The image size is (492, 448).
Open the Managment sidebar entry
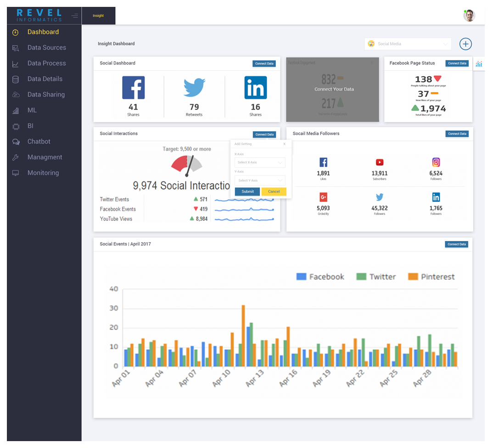pyautogui.click(x=45, y=157)
